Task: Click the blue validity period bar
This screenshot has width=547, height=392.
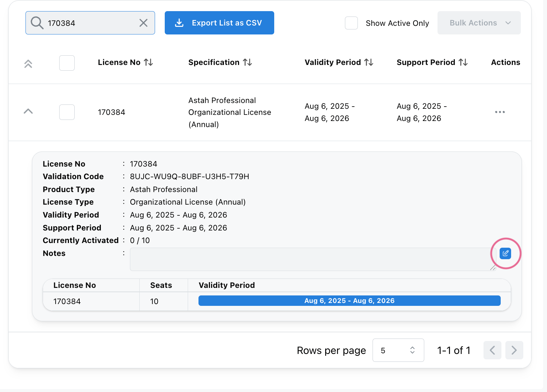Action: click(349, 301)
